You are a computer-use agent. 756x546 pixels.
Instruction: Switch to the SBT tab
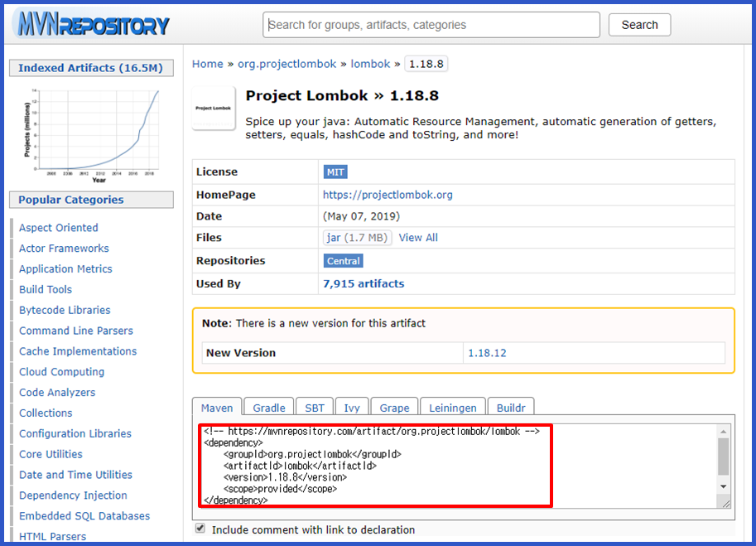click(x=315, y=407)
